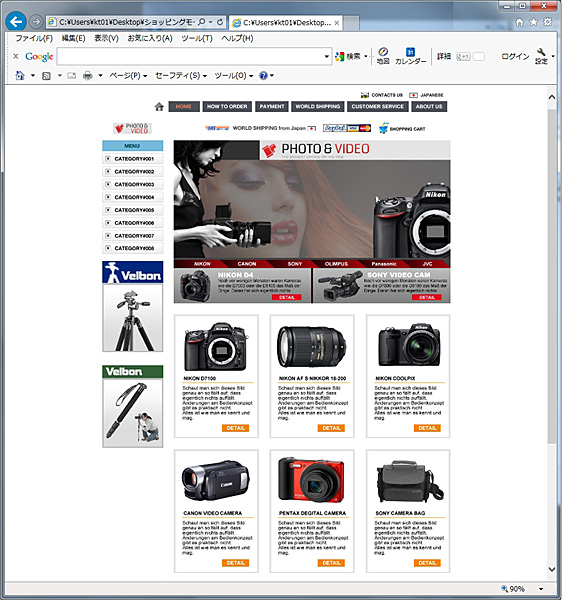Open the お気に入り(A) menu
562x600 pixels.
pyautogui.click(x=150, y=38)
